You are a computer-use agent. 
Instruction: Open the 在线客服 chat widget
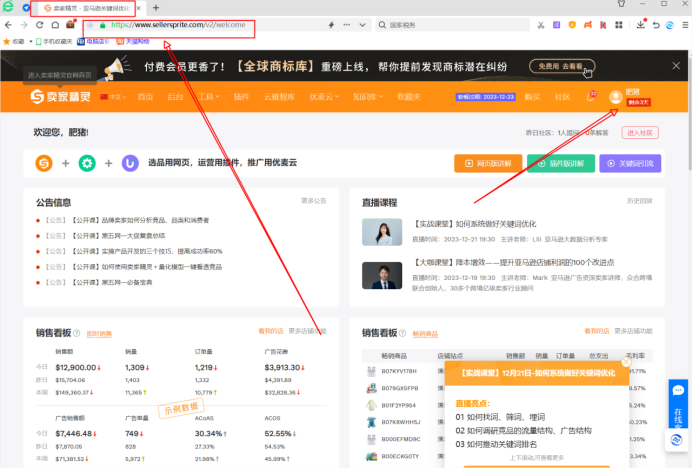[678, 403]
